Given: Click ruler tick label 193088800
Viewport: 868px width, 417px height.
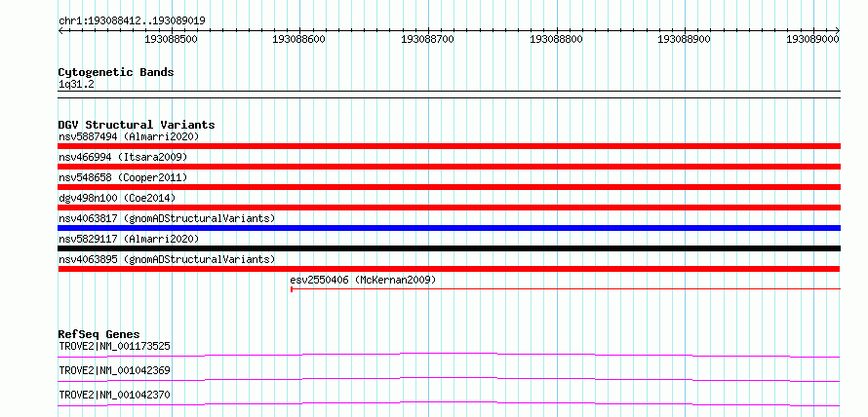Looking at the screenshot, I should pyautogui.click(x=556, y=39).
